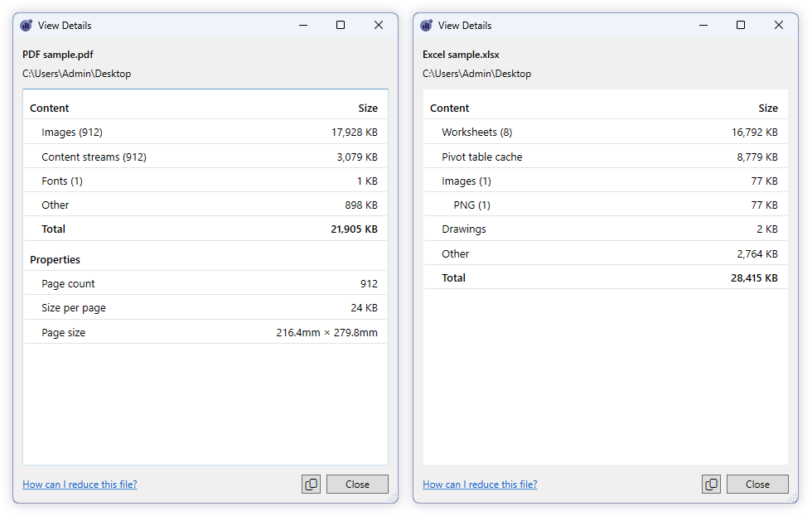Minimize the PDF View Details window

pyautogui.click(x=303, y=25)
